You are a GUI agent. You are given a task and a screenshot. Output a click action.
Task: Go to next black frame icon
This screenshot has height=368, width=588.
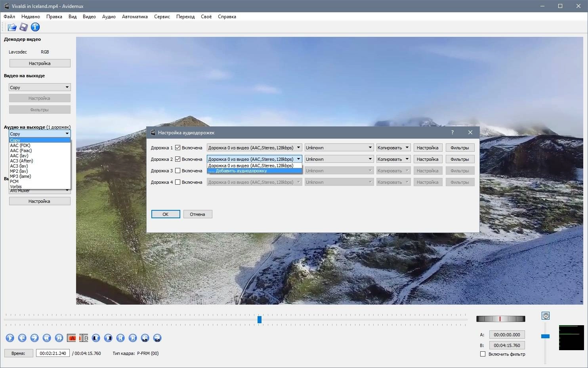108,338
